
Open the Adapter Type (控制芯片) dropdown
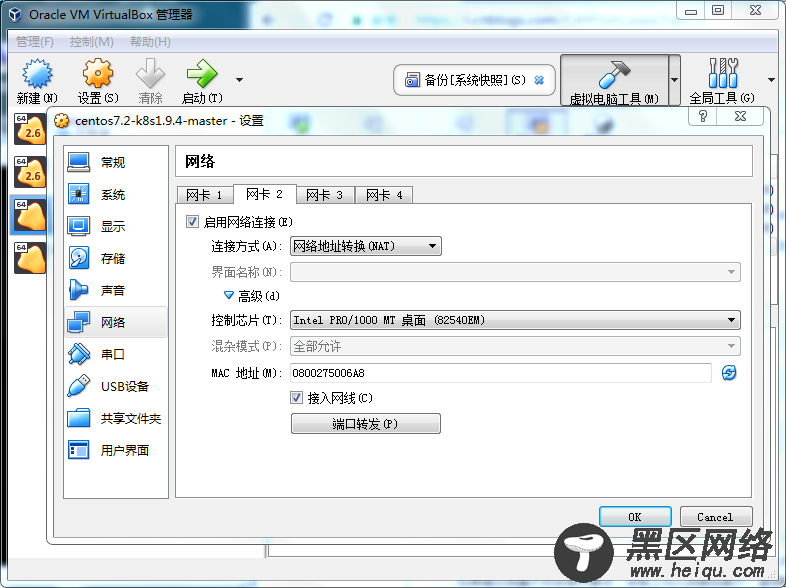click(515, 320)
